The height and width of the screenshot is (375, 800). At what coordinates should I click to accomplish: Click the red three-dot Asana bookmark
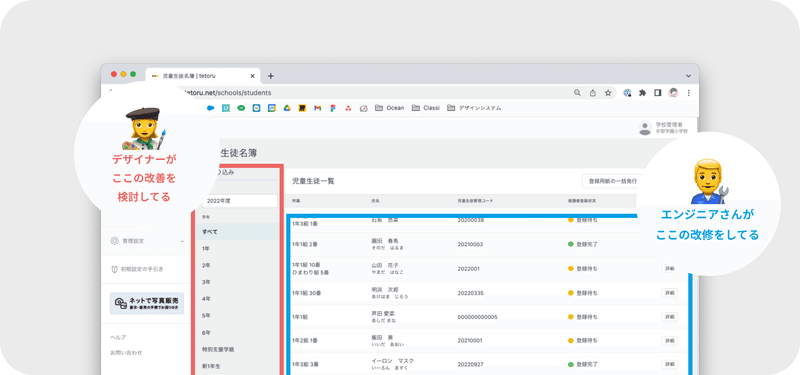pos(348,108)
